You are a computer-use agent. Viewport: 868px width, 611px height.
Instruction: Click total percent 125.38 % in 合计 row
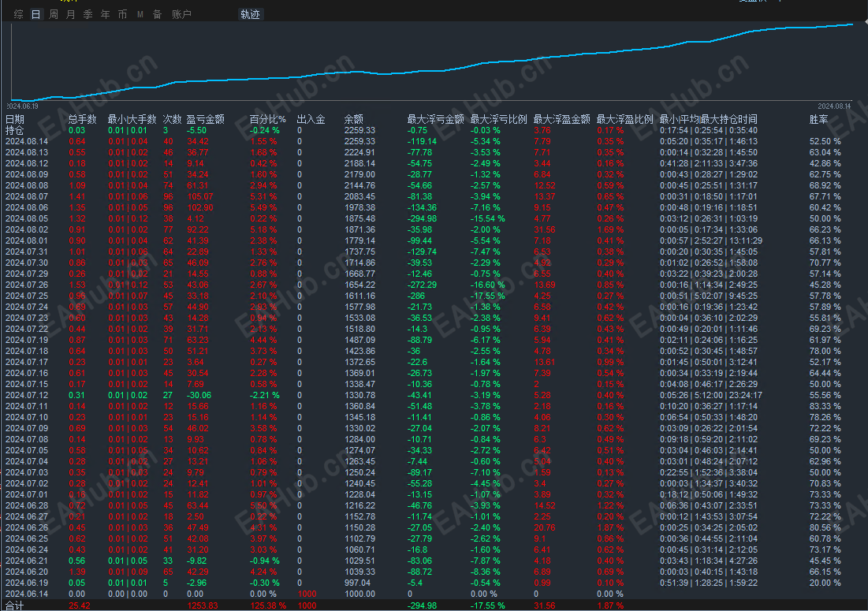click(x=268, y=605)
